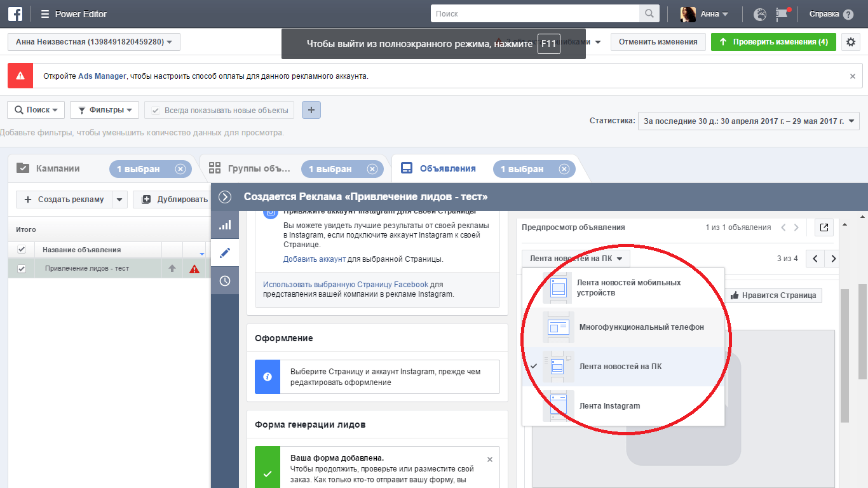The width and height of the screenshot is (868, 488).
Task: Choose Лента новостей на ПК option
Action: coord(623,367)
